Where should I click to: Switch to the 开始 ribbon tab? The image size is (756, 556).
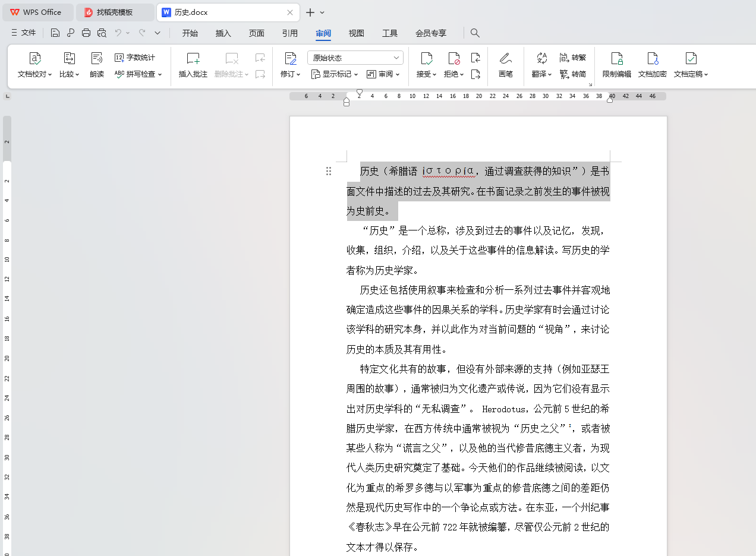tap(190, 33)
